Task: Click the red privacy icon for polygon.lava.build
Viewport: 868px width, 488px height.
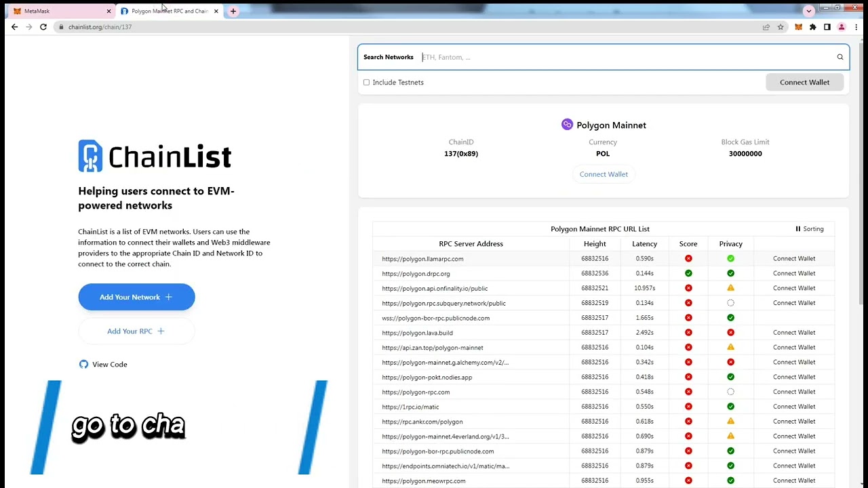Action: click(730, 333)
